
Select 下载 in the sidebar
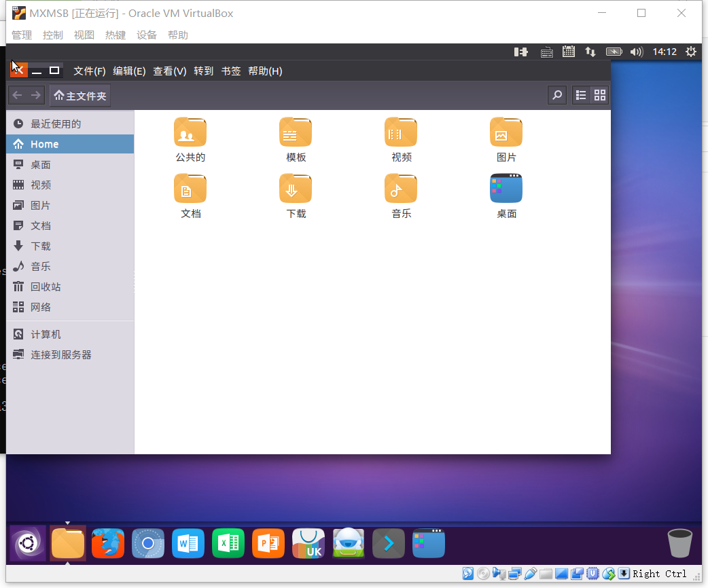coord(70,246)
